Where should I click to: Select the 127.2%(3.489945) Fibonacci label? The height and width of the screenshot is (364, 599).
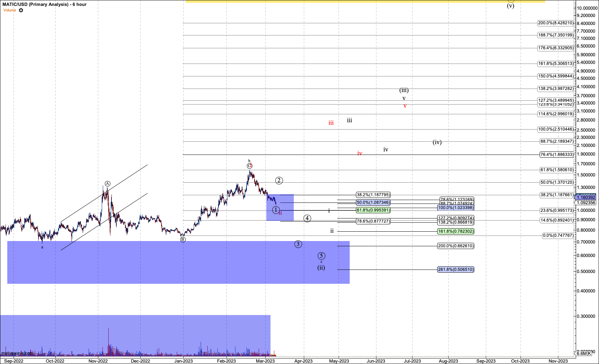(x=556, y=100)
